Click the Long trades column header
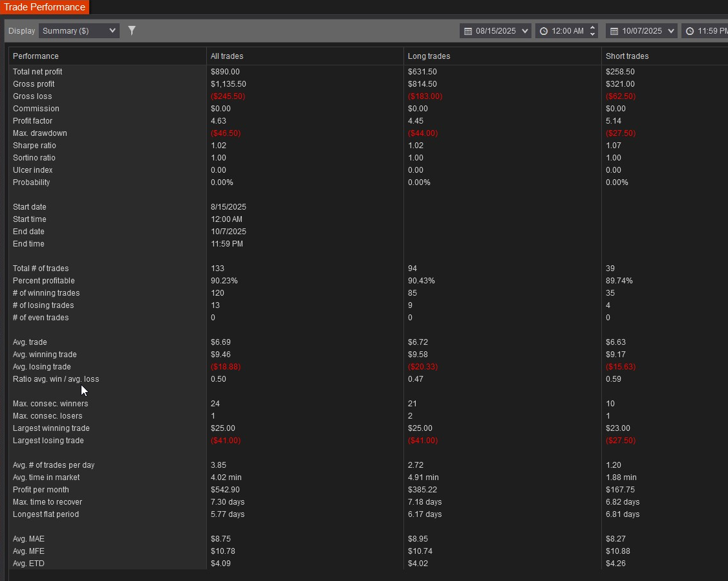The width and height of the screenshot is (728, 581). tap(429, 56)
